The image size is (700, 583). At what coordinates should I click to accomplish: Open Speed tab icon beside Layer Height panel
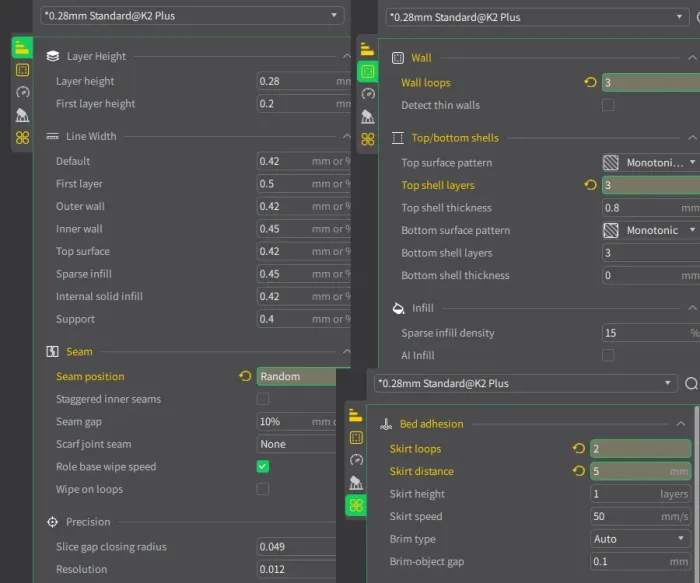pos(22,92)
